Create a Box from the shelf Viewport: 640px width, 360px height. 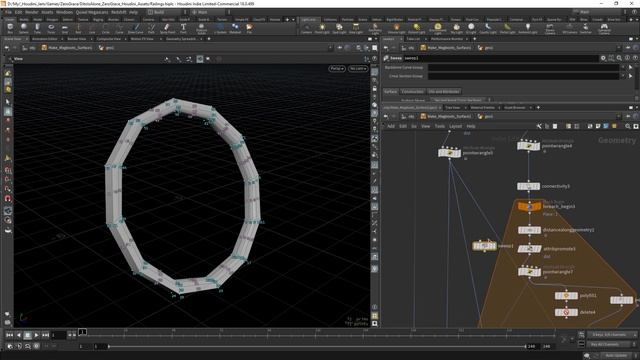10,28
